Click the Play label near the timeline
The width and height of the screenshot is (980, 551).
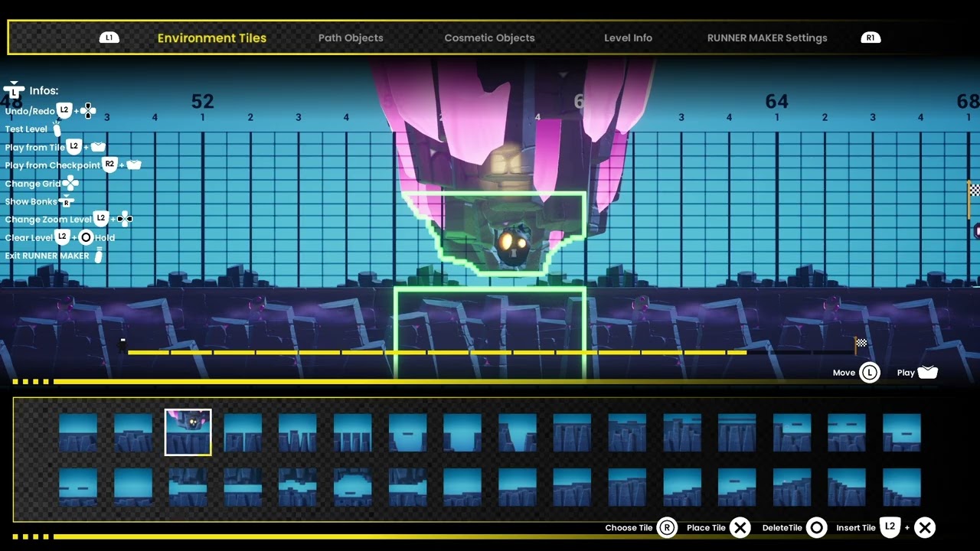pyautogui.click(x=906, y=373)
